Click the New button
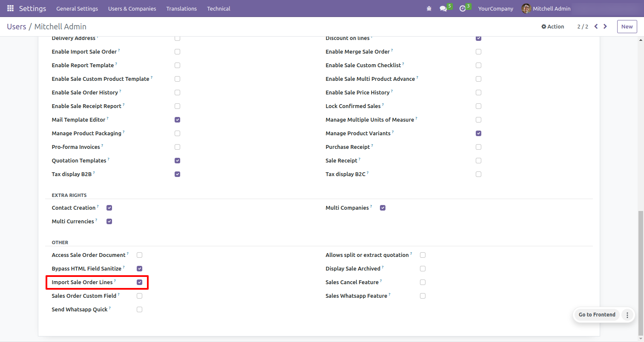Image resolution: width=644 pixels, height=342 pixels. tap(627, 26)
